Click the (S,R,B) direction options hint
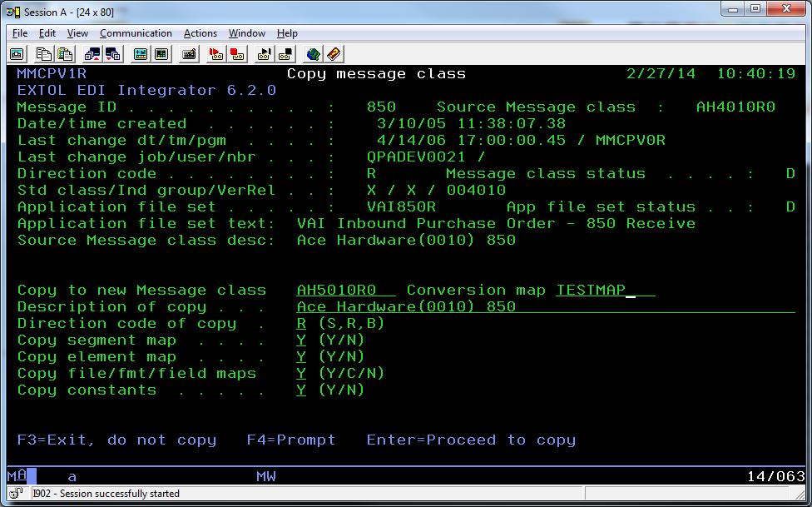The height and width of the screenshot is (507, 812). [x=352, y=324]
